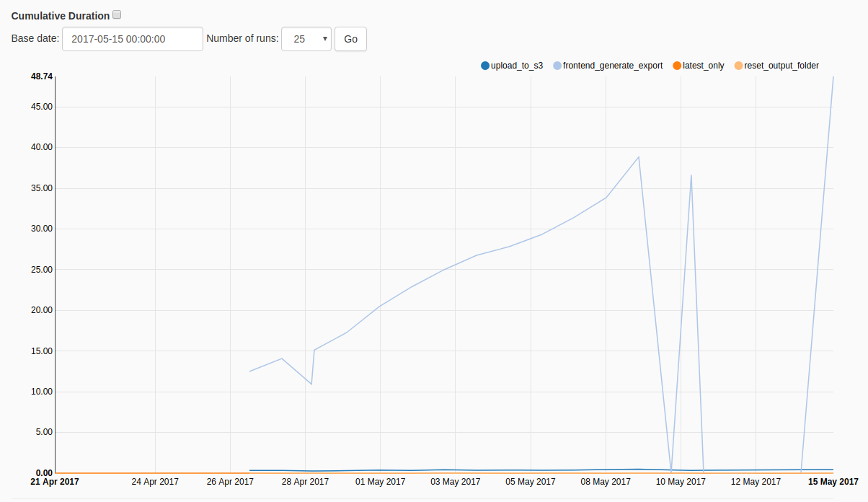Click the 35.00 y-axis label
This screenshot has height=502, width=868.
point(42,188)
